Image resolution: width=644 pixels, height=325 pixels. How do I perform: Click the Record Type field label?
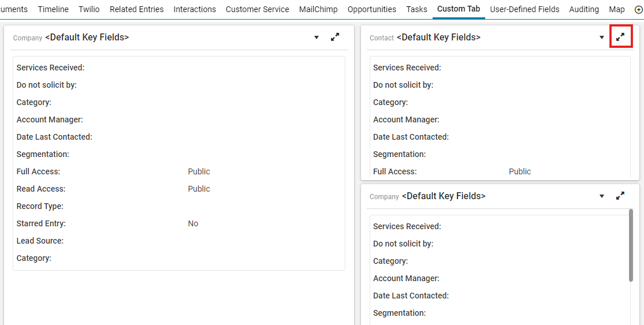coord(40,207)
